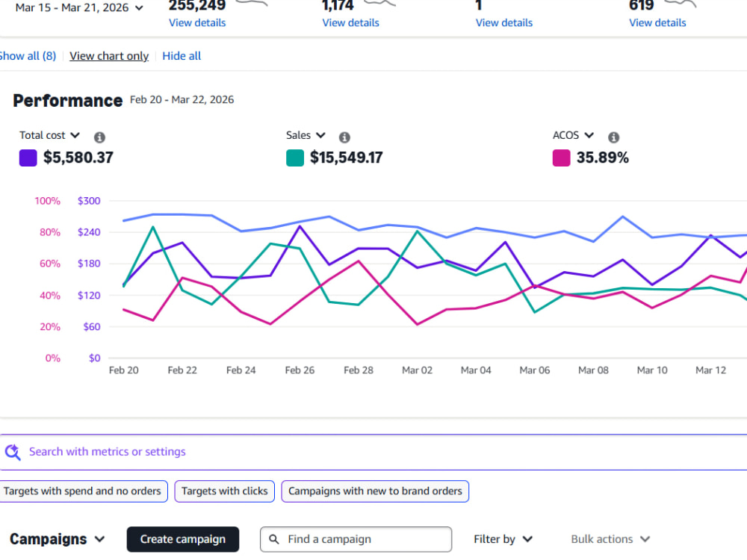Click the Hide all link
The width and height of the screenshot is (747, 560).
point(182,56)
